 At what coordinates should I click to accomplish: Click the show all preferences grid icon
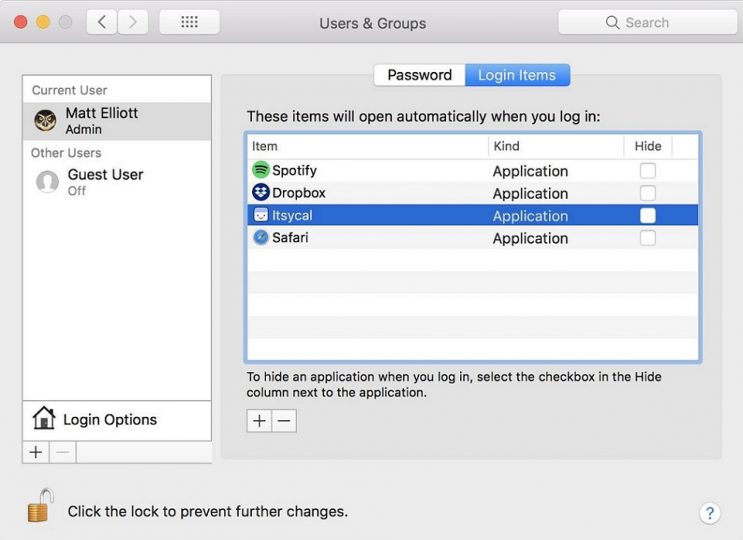189,22
